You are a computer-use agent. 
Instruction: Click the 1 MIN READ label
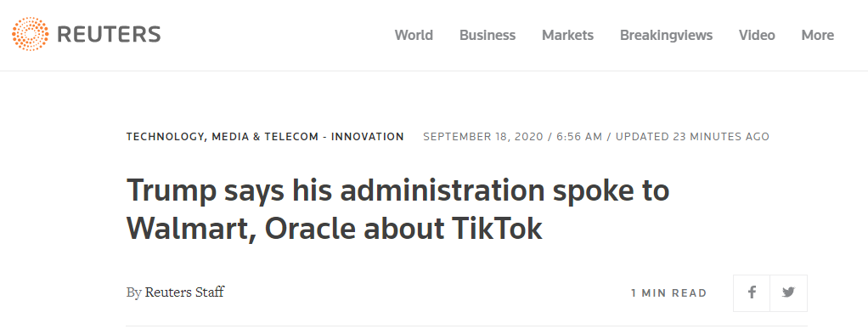point(668,293)
